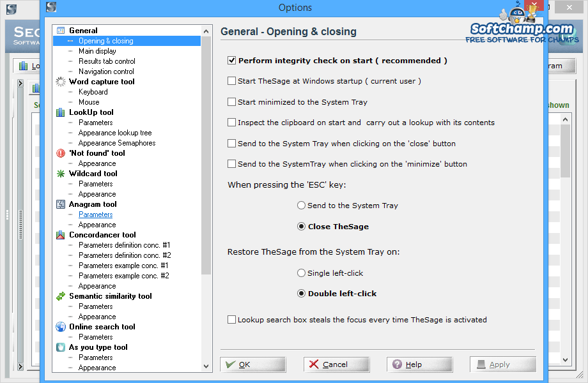Click the green checkmark icon on OK
Viewport: 588px width, 383px height.
click(231, 364)
